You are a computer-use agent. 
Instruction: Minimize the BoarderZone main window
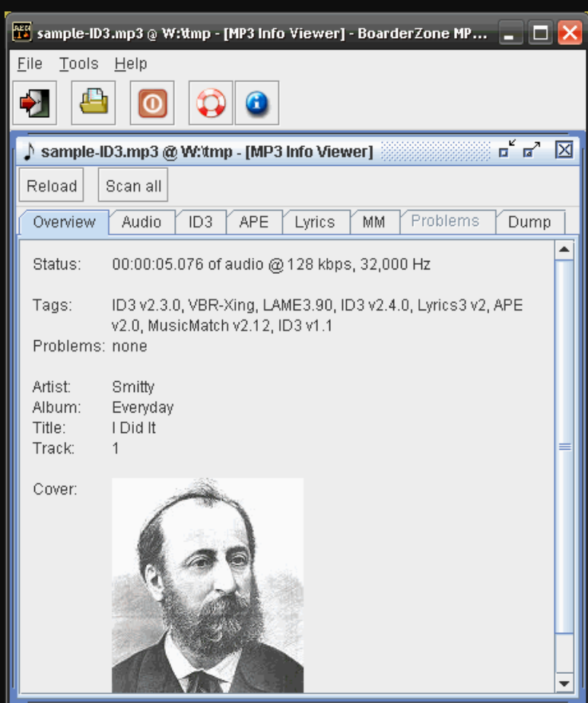[x=511, y=33]
